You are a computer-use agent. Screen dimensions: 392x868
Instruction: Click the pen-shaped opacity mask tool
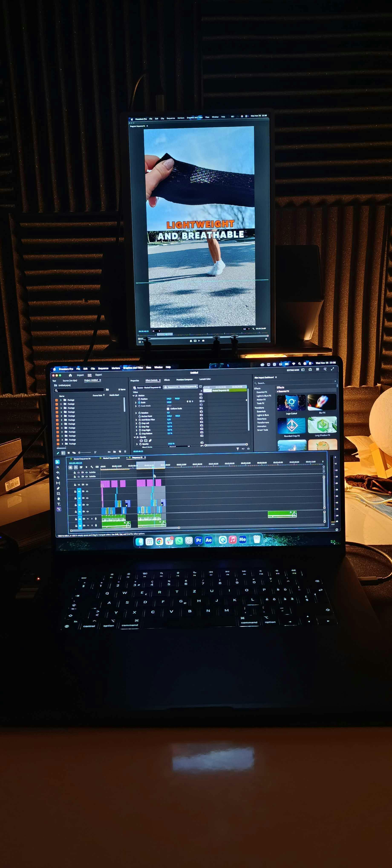click(x=150, y=440)
